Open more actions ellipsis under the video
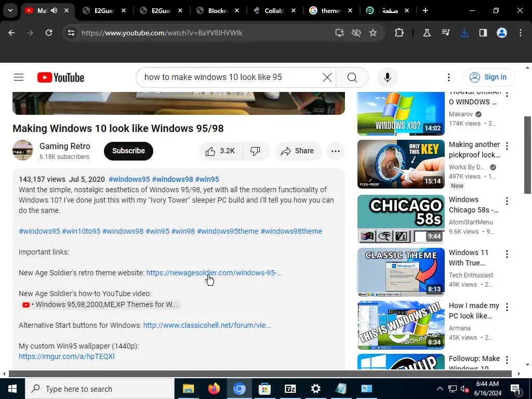 point(335,151)
